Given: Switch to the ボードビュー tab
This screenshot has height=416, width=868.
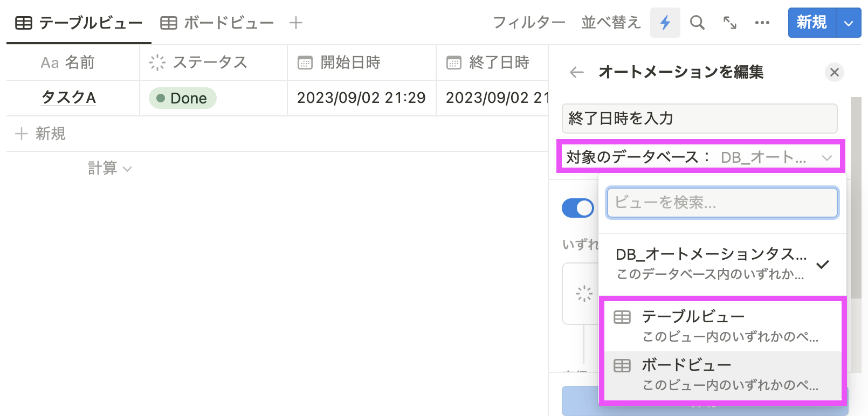Looking at the screenshot, I should (217, 23).
